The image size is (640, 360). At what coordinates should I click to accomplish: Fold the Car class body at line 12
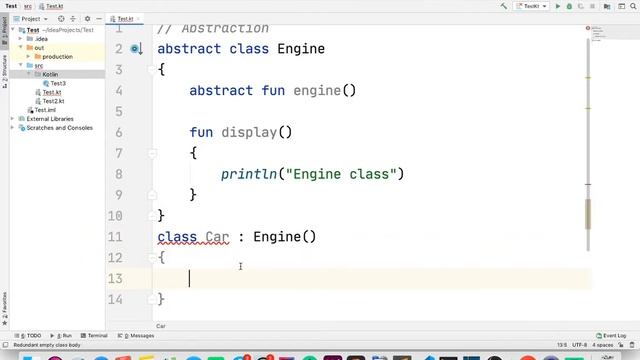(152, 258)
